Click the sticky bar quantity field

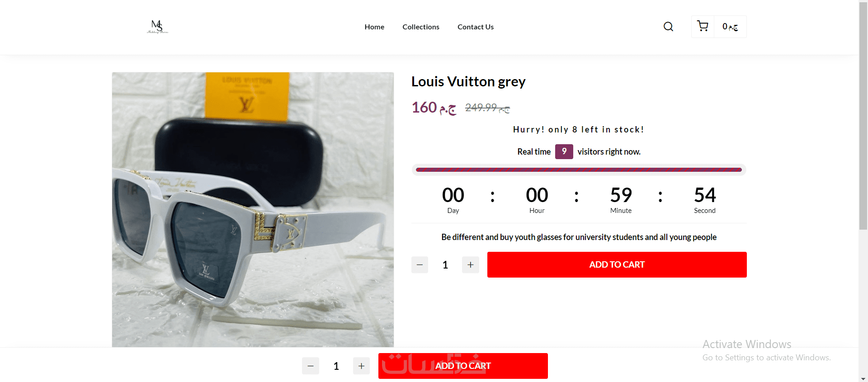tap(336, 366)
